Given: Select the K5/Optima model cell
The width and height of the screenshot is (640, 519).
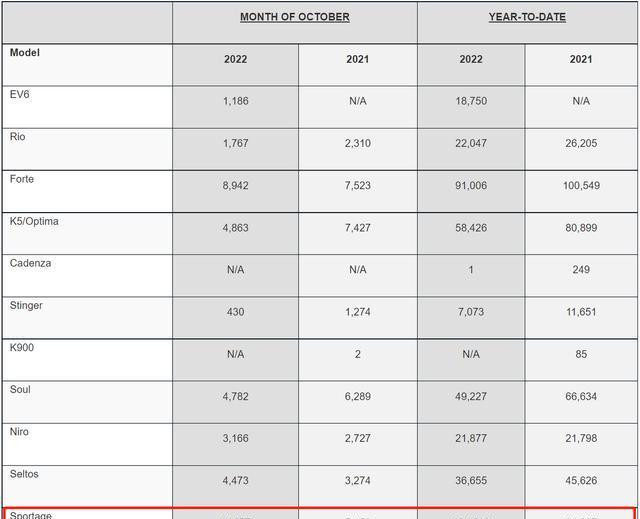Looking at the screenshot, I should click(x=87, y=233).
